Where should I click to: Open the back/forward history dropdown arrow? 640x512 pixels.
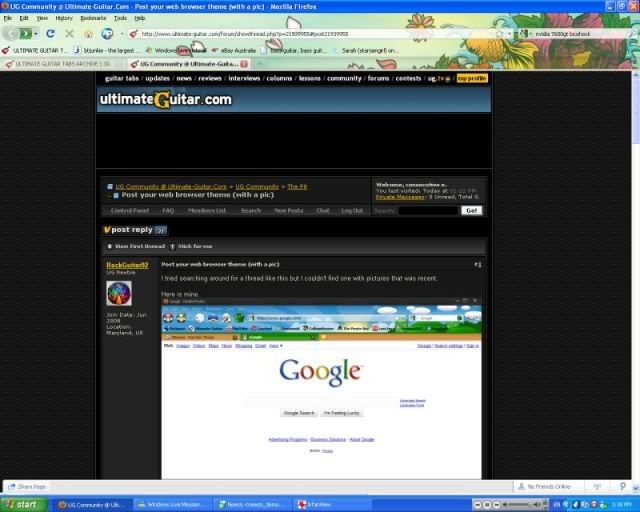pyautogui.click(x=36, y=34)
